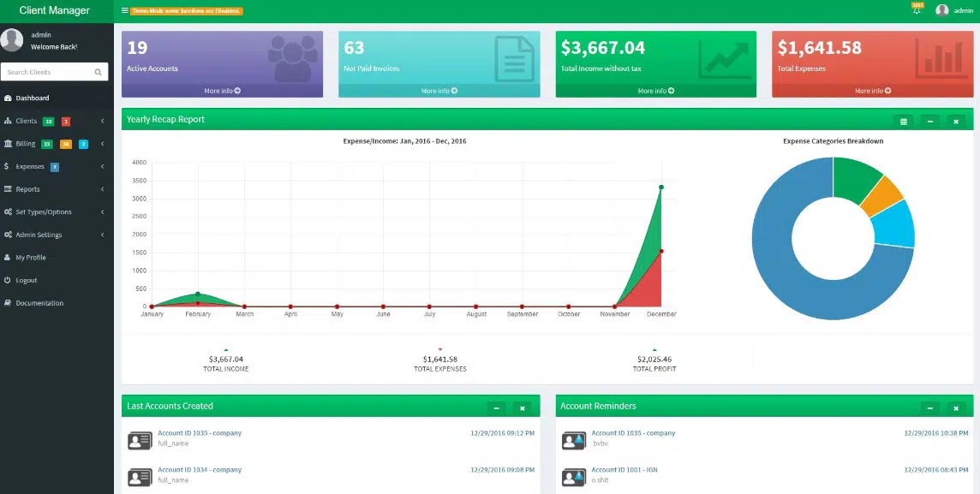Collapse the Last Accounts Created panel
This screenshot has width=980, height=494.
pyautogui.click(x=496, y=408)
